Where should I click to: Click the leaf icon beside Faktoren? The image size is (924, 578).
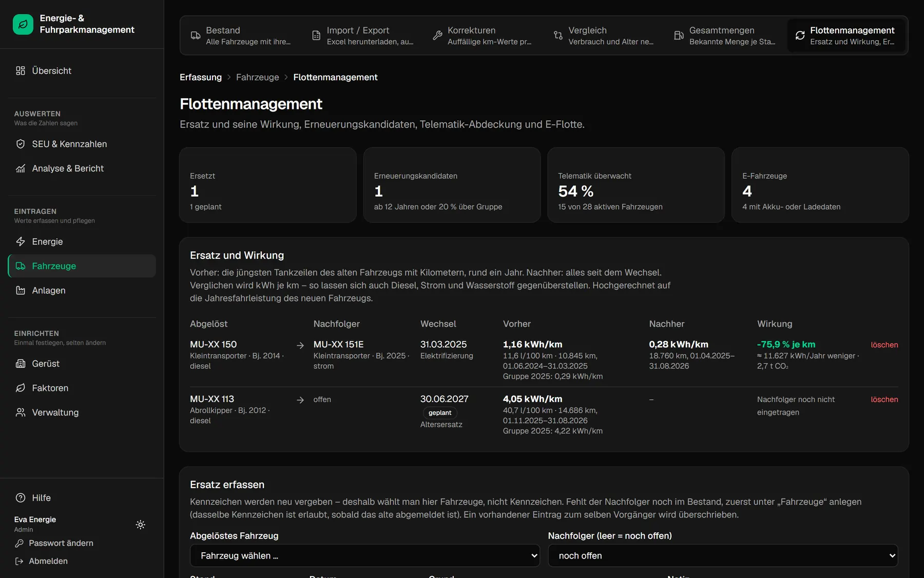21,388
